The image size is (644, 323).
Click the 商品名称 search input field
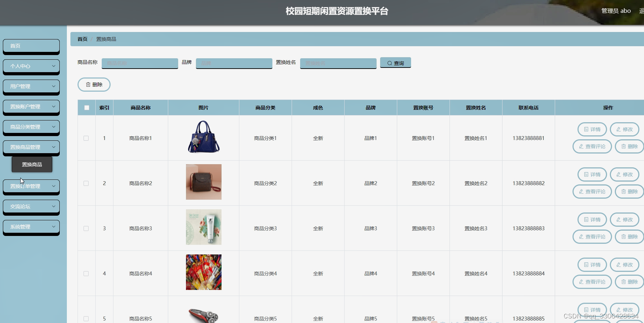(139, 63)
